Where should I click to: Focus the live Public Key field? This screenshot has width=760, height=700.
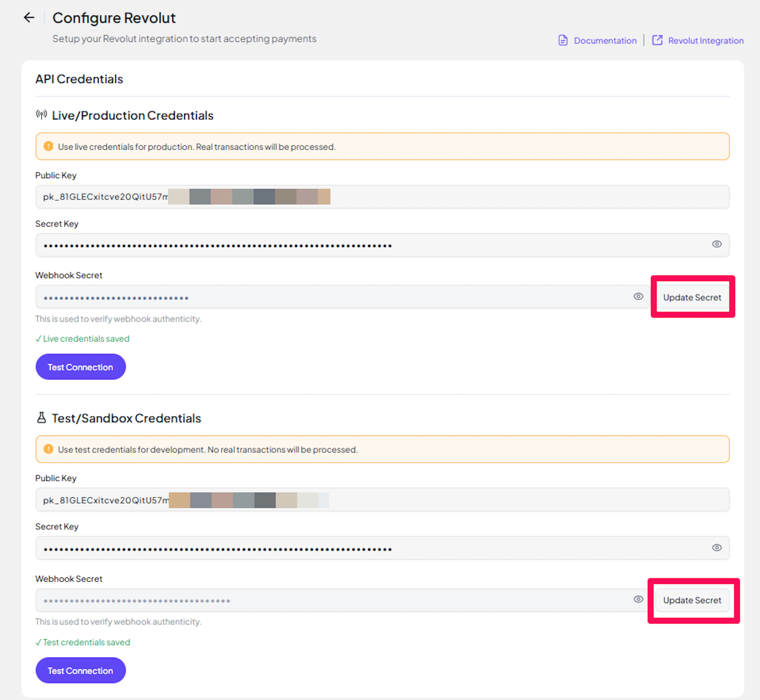(x=492, y=197)
